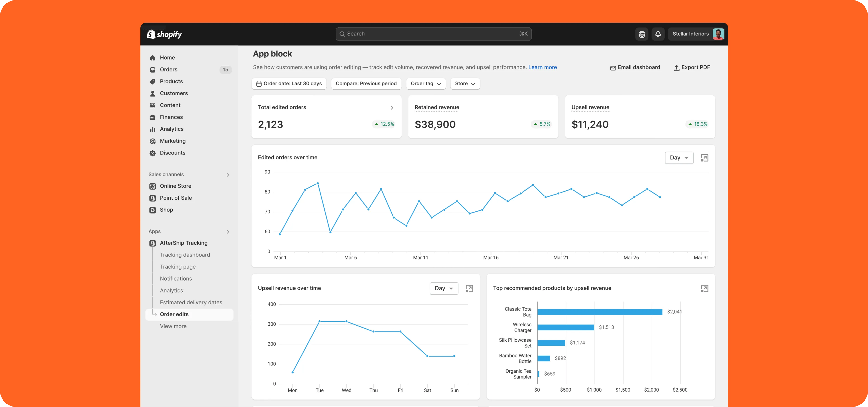Open the Sidekick assistant icon

click(x=642, y=34)
